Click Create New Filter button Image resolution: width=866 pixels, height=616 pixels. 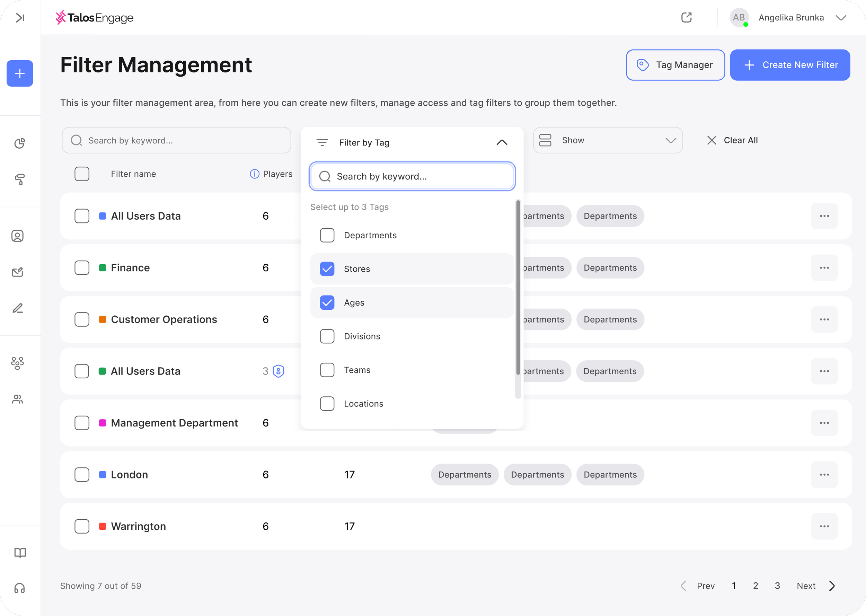coord(790,65)
